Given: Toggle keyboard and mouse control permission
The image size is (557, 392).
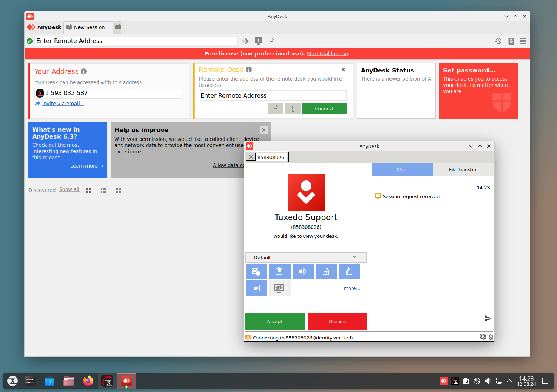Looking at the screenshot, I should coord(256,271).
